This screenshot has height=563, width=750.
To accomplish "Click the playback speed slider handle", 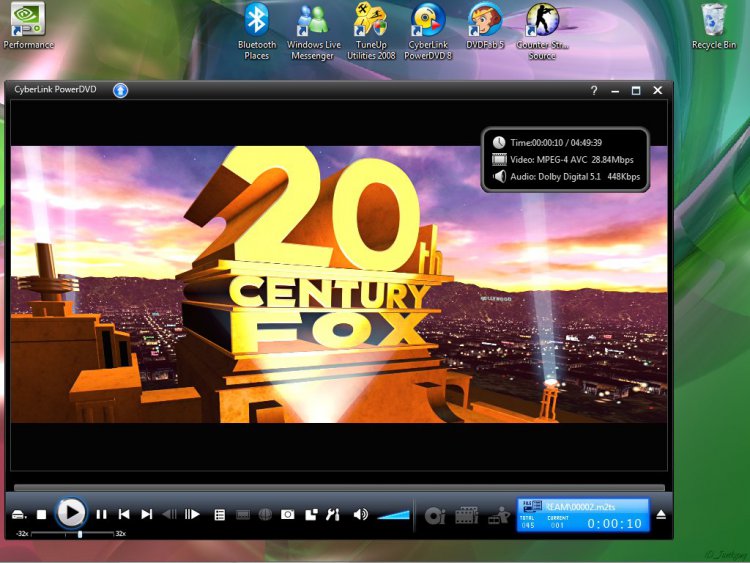I will [80, 534].
